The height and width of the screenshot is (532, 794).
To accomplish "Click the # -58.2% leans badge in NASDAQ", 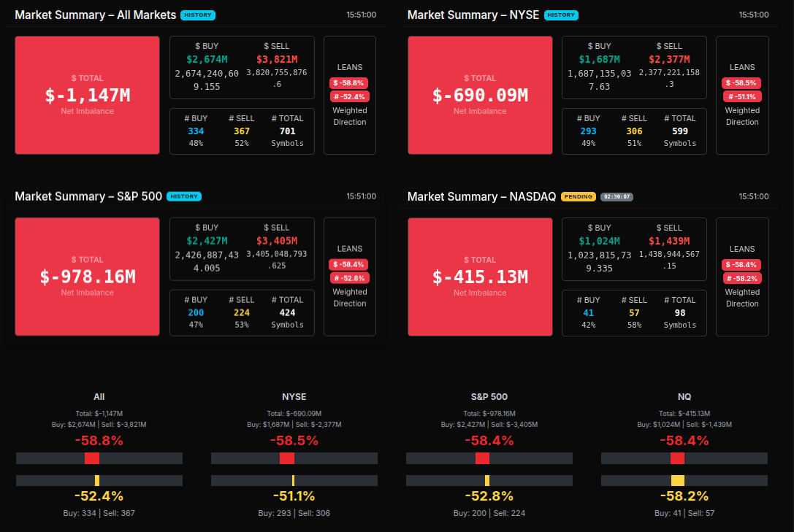I will (742, 278).
